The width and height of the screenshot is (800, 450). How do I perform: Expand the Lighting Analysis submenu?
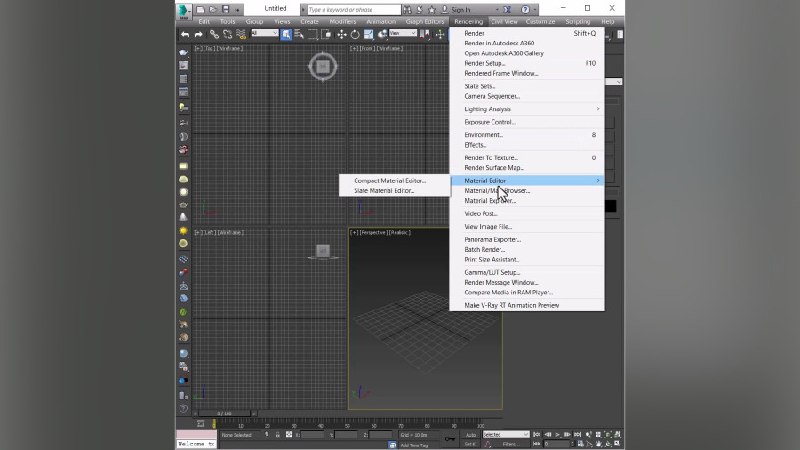(527, 109)
